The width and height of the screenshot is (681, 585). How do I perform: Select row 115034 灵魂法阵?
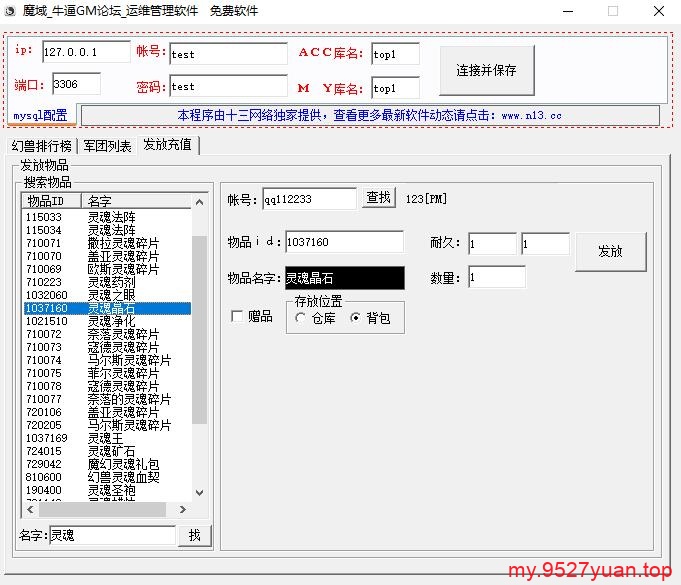[x=107, y=230]
